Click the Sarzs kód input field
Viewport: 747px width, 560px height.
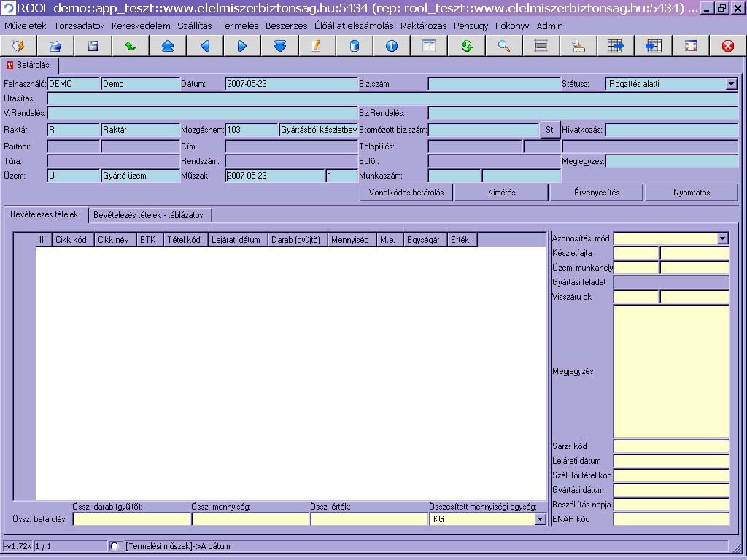click(670, 446)
